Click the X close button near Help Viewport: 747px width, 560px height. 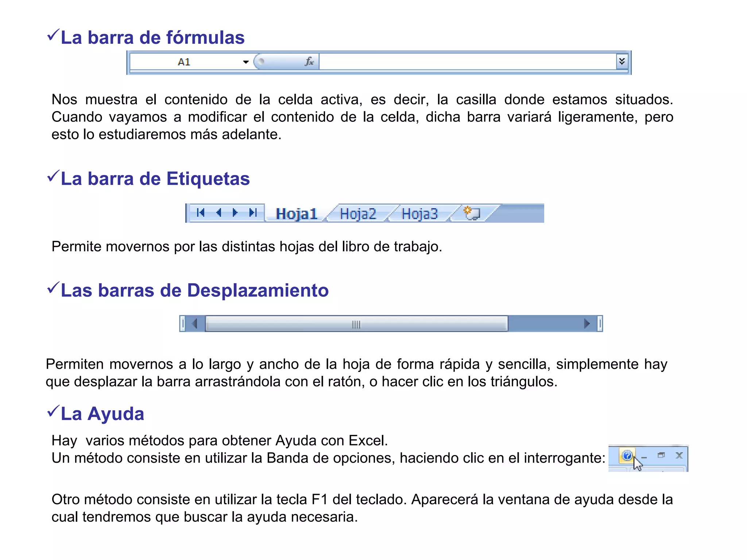(x=679, y=455)
